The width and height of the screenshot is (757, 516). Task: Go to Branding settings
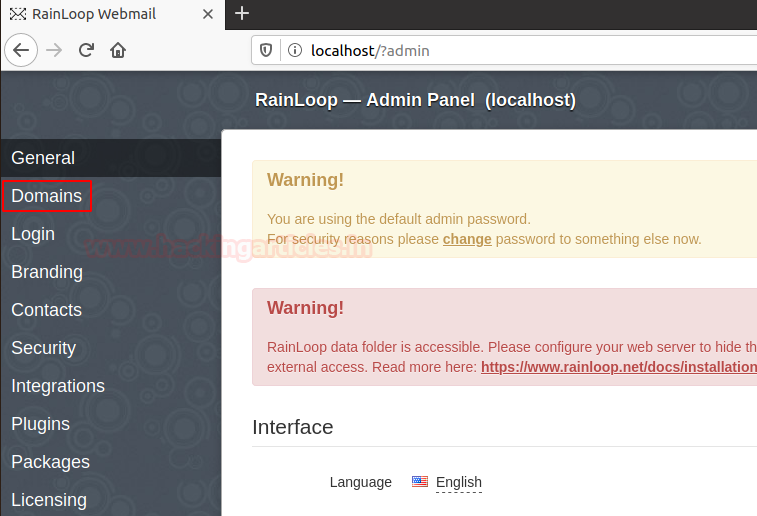coord(47,272)
